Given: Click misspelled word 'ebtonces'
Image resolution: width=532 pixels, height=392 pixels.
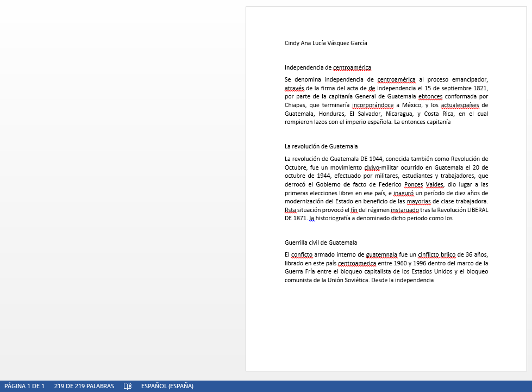Looking at the screenshot, I should click(x=430, y=96).
